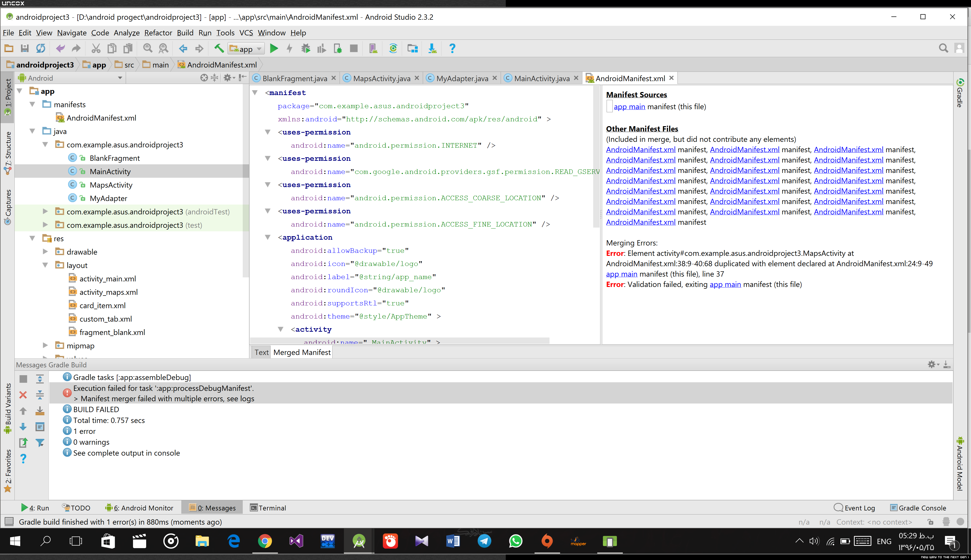Click app main link in Validation failed error
Viewport: 971px width, 560px height.
pyautogui.click(x=725, y=284)
